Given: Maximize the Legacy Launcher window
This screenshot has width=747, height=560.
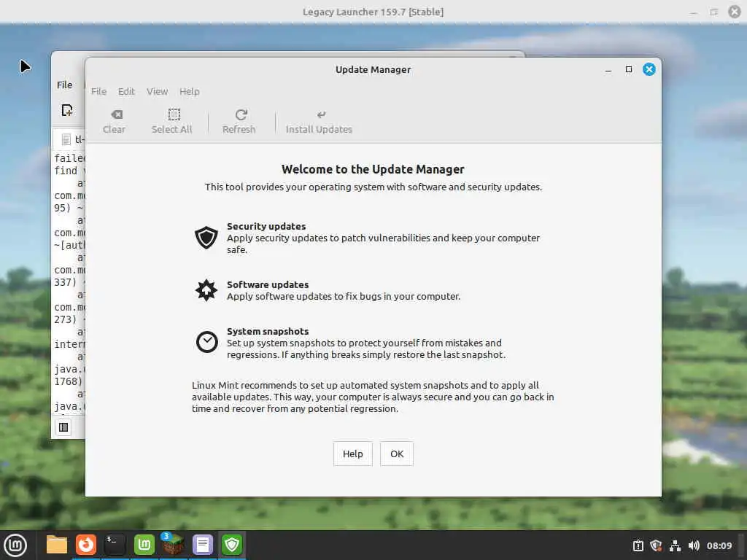Looking at the screenshot, I should [713, 12].
